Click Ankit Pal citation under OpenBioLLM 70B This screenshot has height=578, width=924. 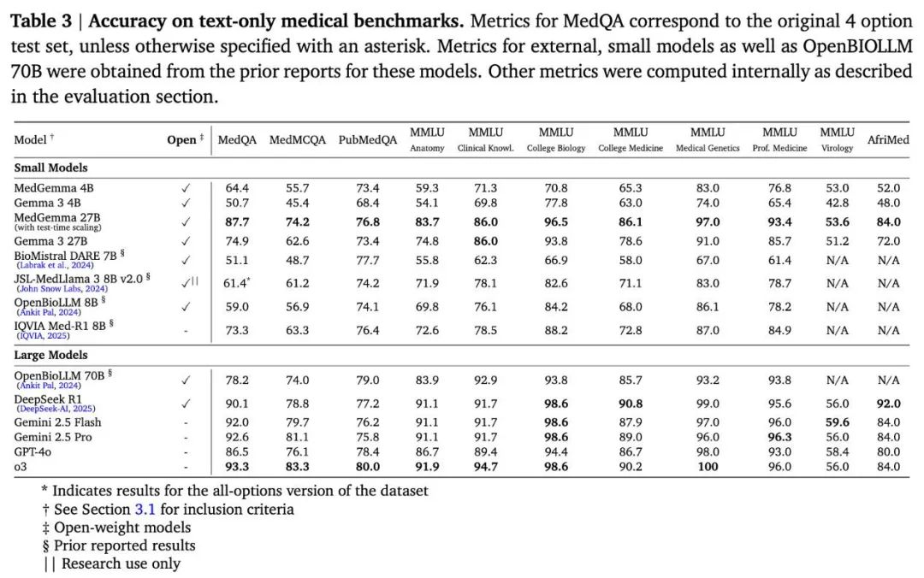pyautogui.click(x=50, y=386)
